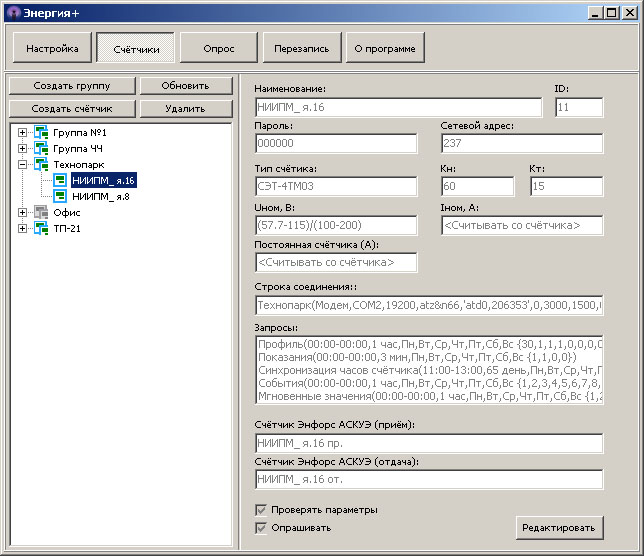Click the Редактировать button
This screenshot has height=556, width=644.
click(x=559, y=528)
